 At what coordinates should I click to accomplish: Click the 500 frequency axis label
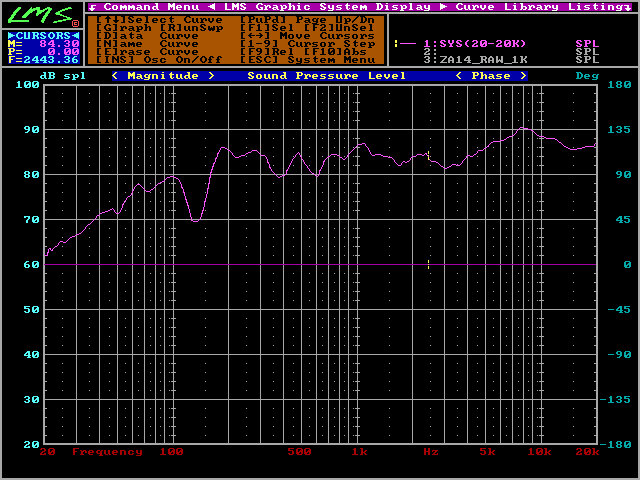click(x=299, y=452)
